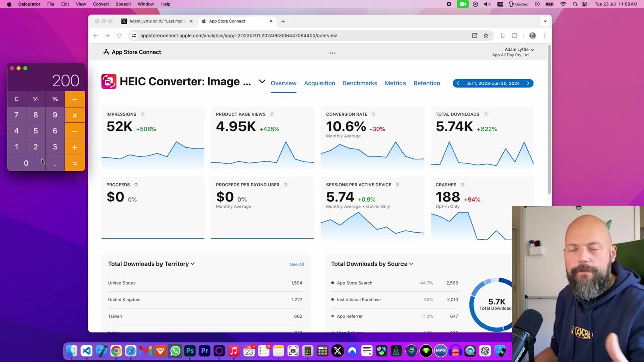Expand the Chrome tab search chevron
Viewport: 644px width, 362px height.
click(545, 21)
